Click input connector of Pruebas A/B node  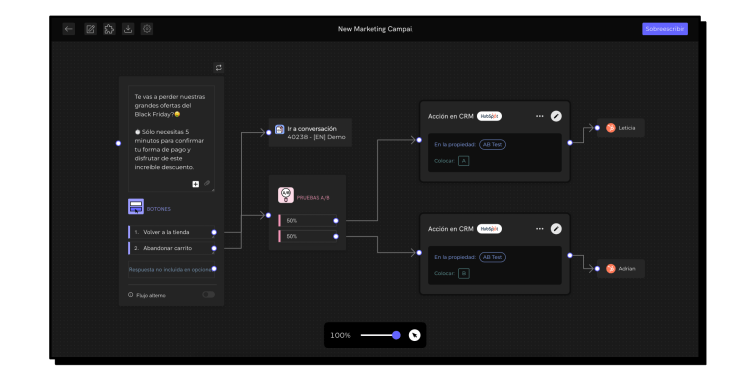(268, 215)
